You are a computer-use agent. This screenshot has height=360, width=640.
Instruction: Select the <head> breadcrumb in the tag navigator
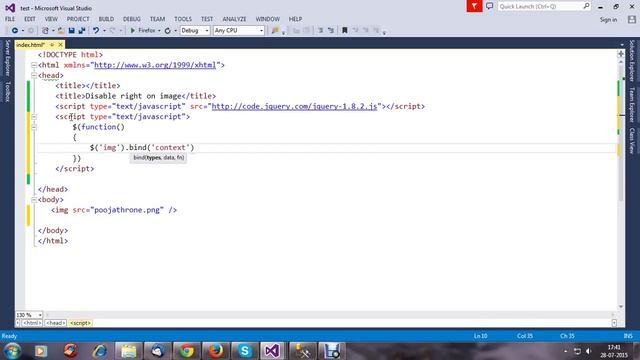[x=56, y=323]
